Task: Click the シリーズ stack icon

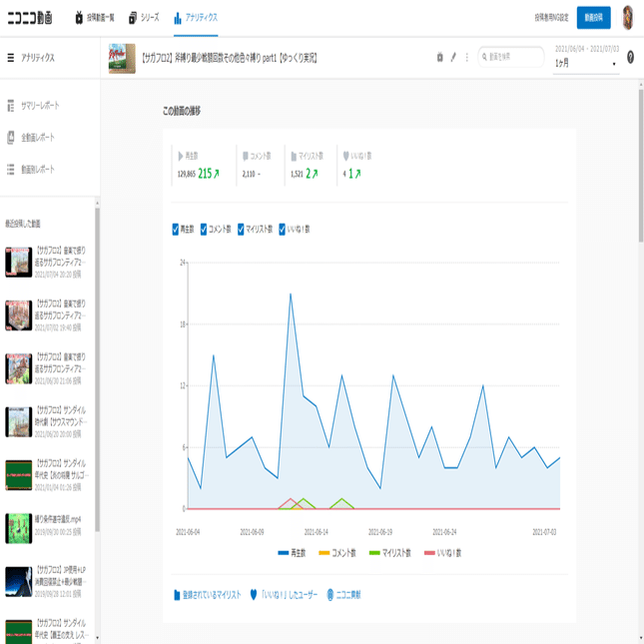Action: coord(132,18)
